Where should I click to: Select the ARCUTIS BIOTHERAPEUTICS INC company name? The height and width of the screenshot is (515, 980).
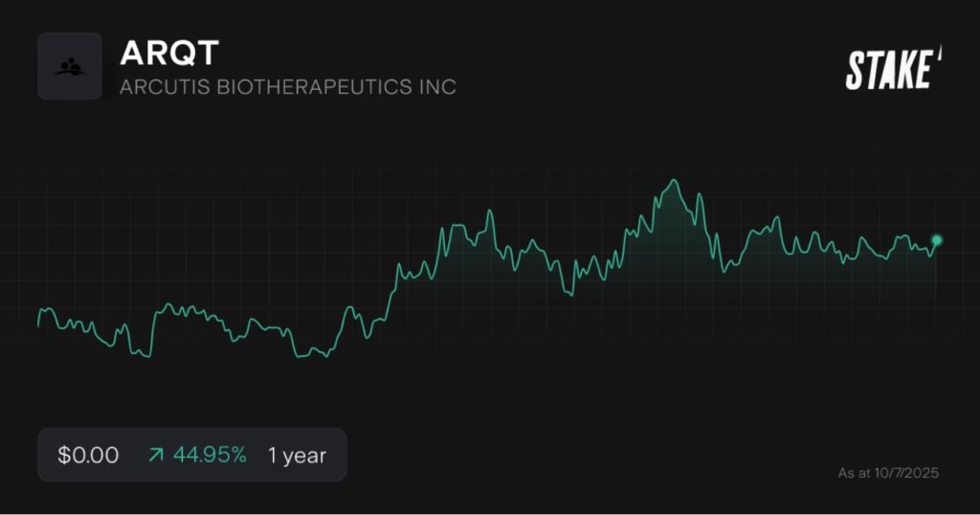pyautogui.click(x=287, y=87)
